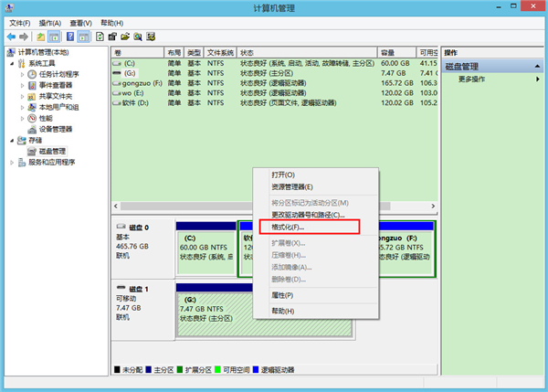
Task: Open the 操作(A) menu in the menu bar
Action: [51, 22]
